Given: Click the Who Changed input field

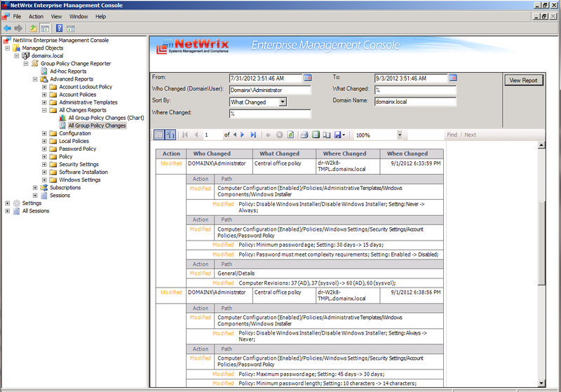Looking at the screenshot, I should coord(270,90).
